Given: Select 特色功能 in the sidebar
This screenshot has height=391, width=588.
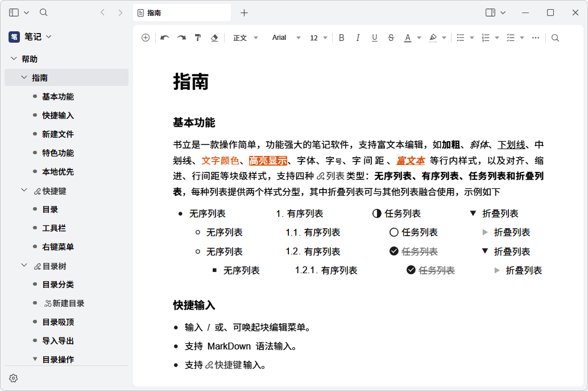Looking at the screenshot, I should [58, 153].
